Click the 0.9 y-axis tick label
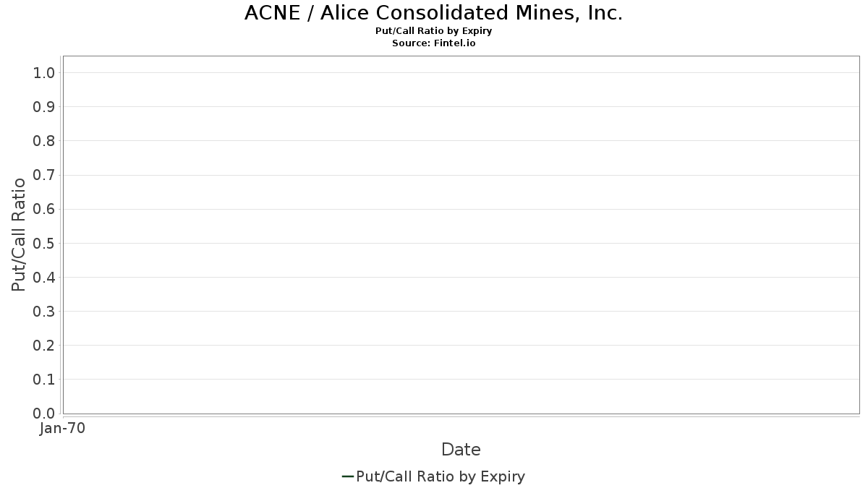Viewport: 868px width, 488px height. pos(44,107)
